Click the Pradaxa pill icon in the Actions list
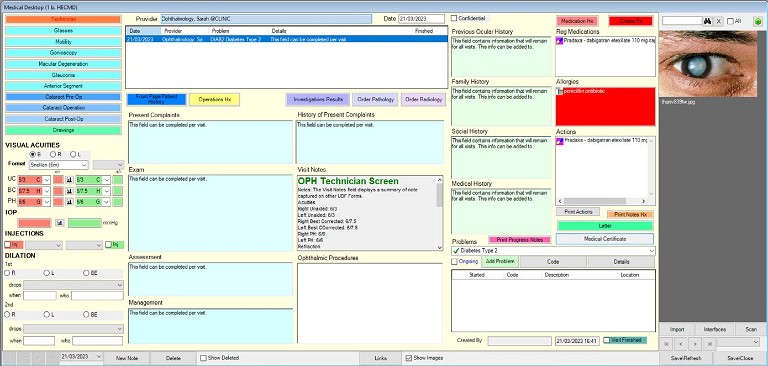This screenshot has width=768, height=366. [560, 141]
